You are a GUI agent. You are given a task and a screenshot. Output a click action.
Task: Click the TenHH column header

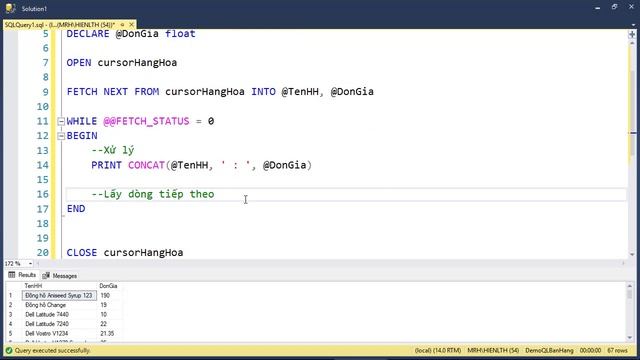pyautogui.click(x=60, y=286)
